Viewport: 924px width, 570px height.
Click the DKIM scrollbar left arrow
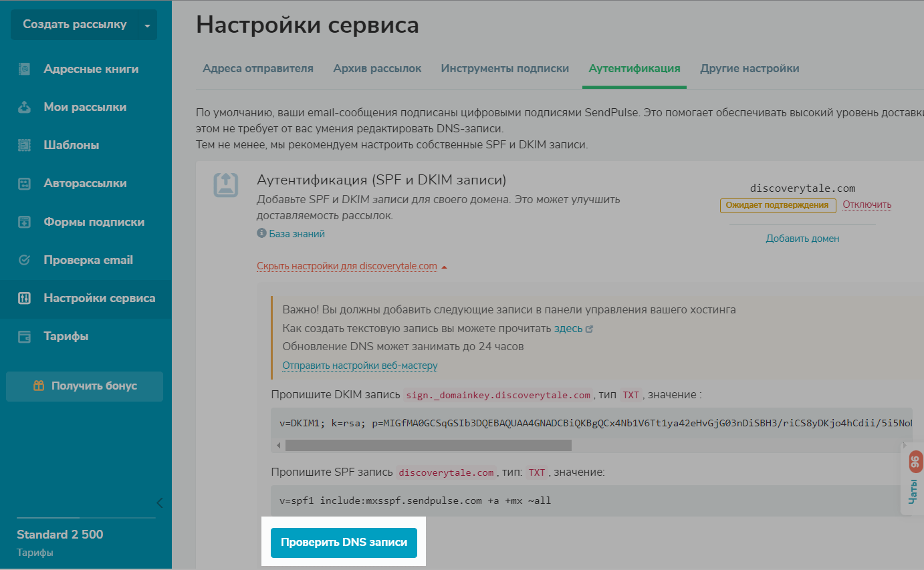pos(278,445)
